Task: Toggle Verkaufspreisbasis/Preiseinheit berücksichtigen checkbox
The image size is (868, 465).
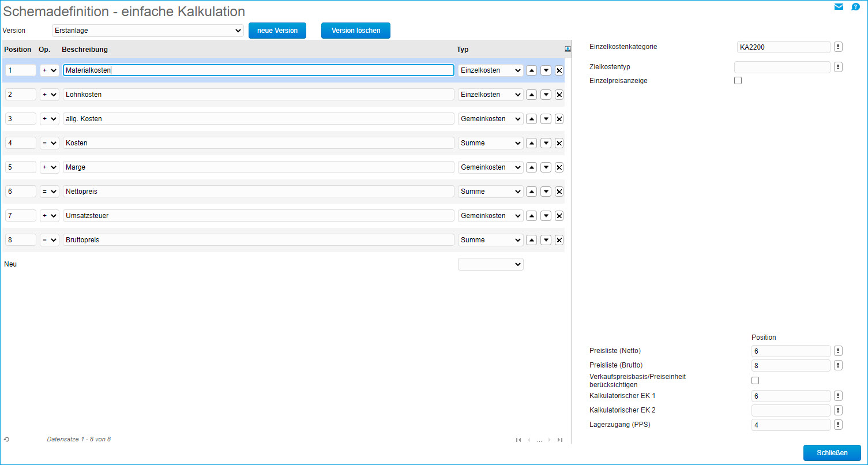Action: coord(755,381)
